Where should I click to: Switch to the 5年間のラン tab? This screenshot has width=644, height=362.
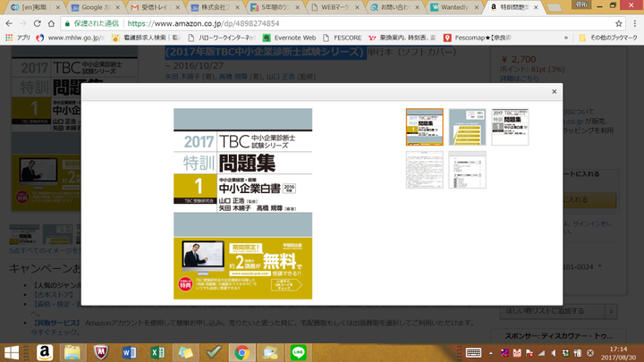[275, 7]
